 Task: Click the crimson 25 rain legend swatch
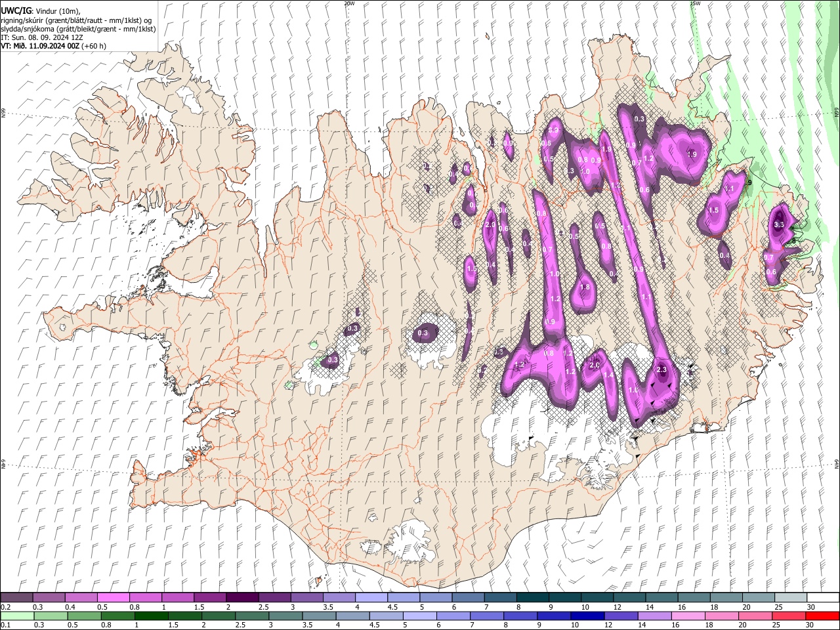[789, 616]
